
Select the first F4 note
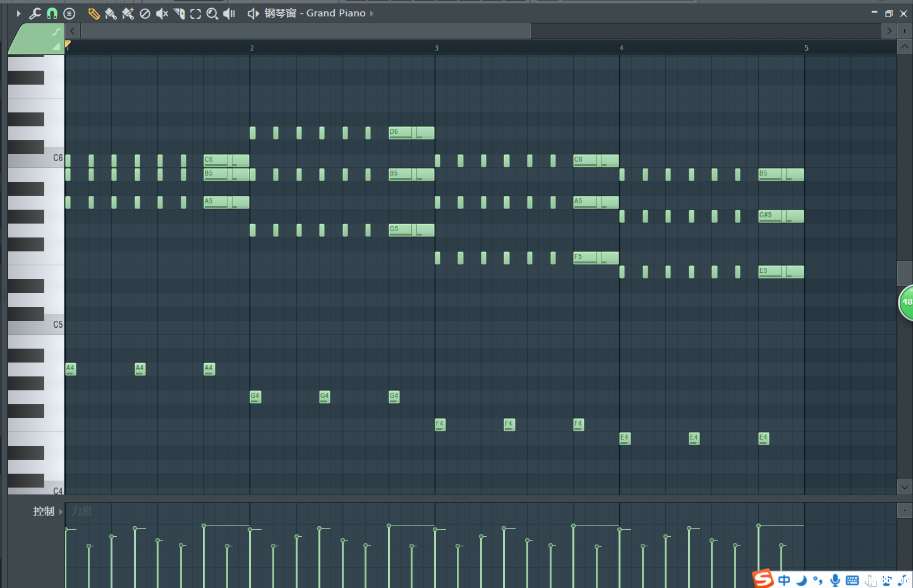(440, 424)
